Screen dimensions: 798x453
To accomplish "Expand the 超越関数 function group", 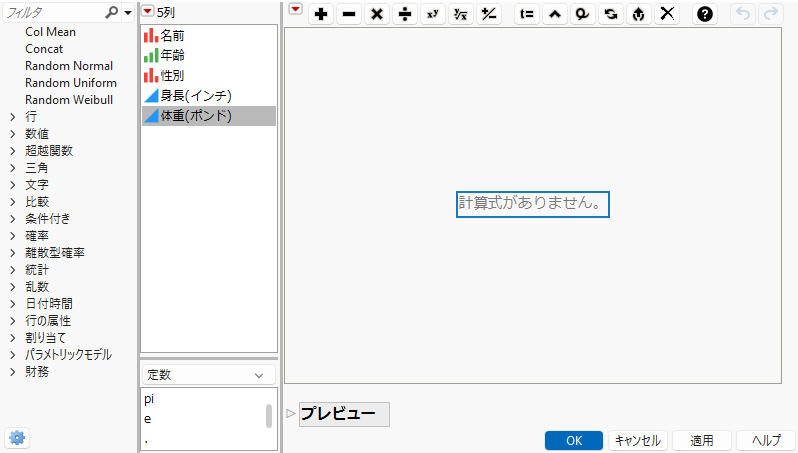I will coord(13,151).
